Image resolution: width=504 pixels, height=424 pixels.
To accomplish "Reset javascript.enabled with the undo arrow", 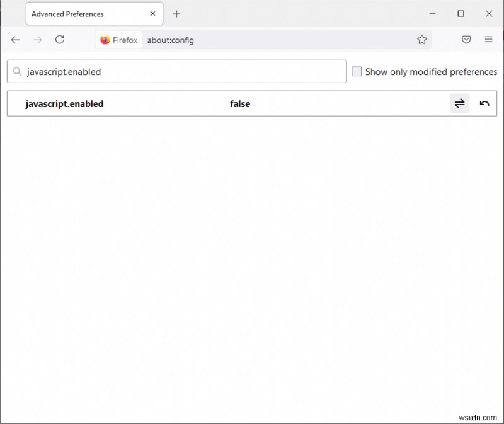I will tap(484, 103).
